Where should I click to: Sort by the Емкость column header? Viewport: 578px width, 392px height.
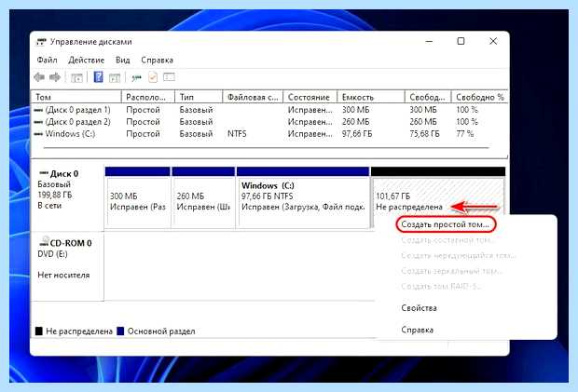coord(370,97)
